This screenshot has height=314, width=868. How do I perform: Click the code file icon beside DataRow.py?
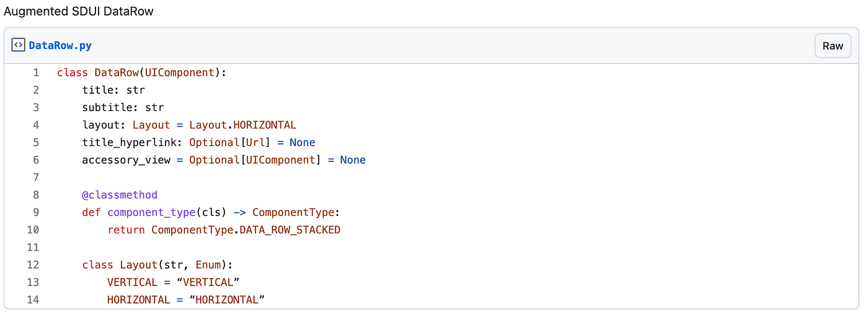point(19,45)
